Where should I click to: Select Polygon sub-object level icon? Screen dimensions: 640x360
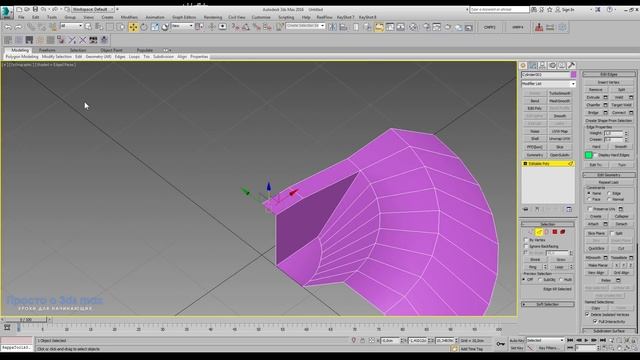[555, 232]
